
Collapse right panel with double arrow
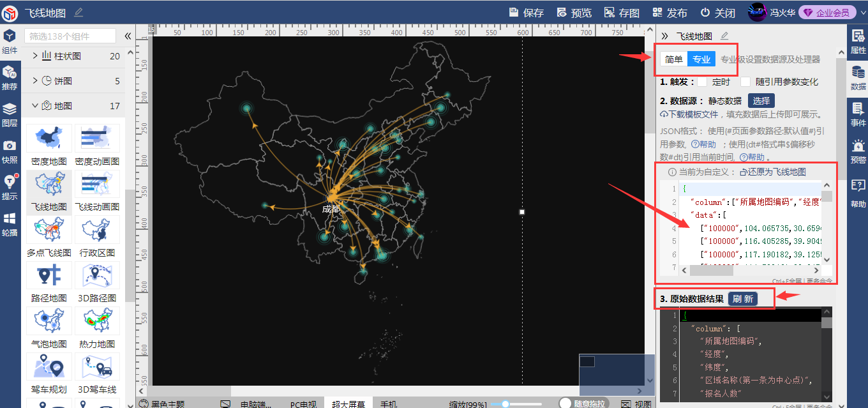point(665,36)
